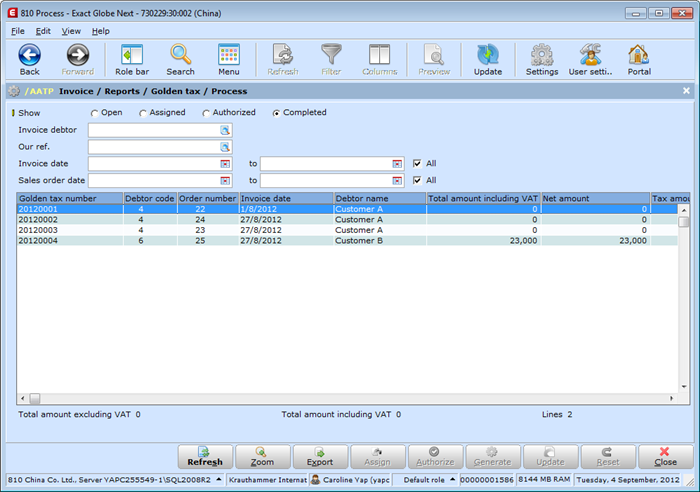
Task: Click the Update toolbar icon
Action: tap(488, 55)
